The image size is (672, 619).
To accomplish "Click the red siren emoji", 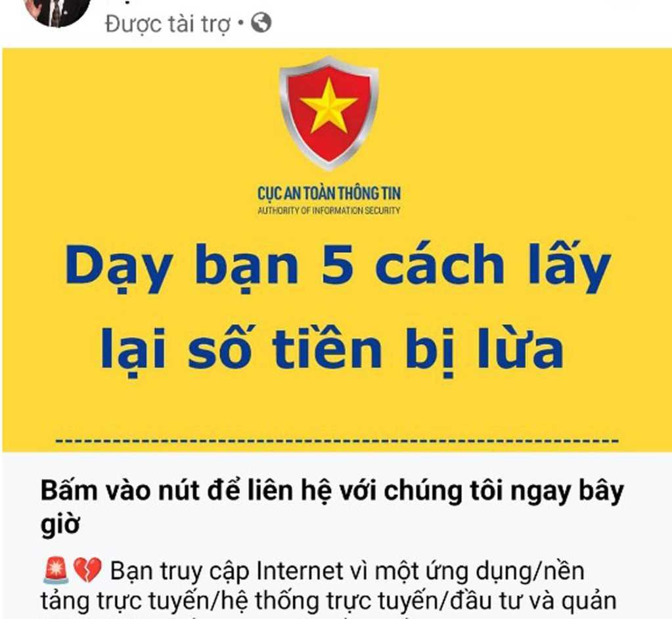I will [56, 570].
